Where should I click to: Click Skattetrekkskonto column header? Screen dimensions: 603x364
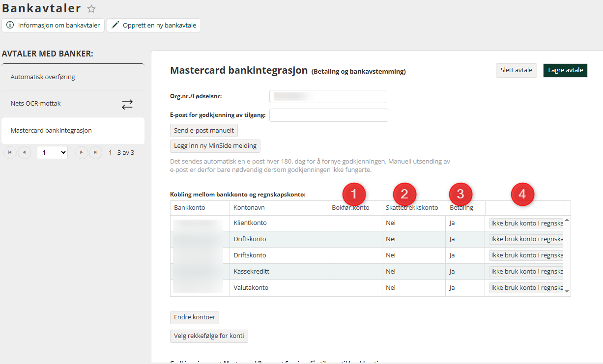pos(414,208)
